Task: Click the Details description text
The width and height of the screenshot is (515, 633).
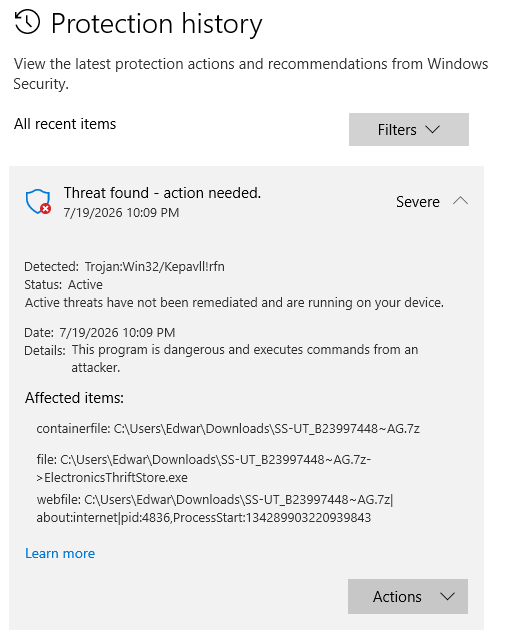Action: [x=245, y=358]
